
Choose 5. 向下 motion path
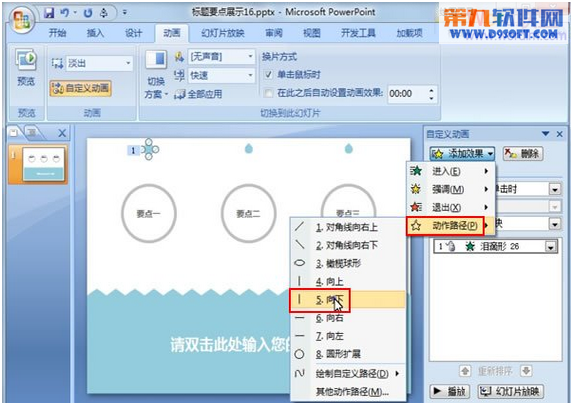pos(348,300)
